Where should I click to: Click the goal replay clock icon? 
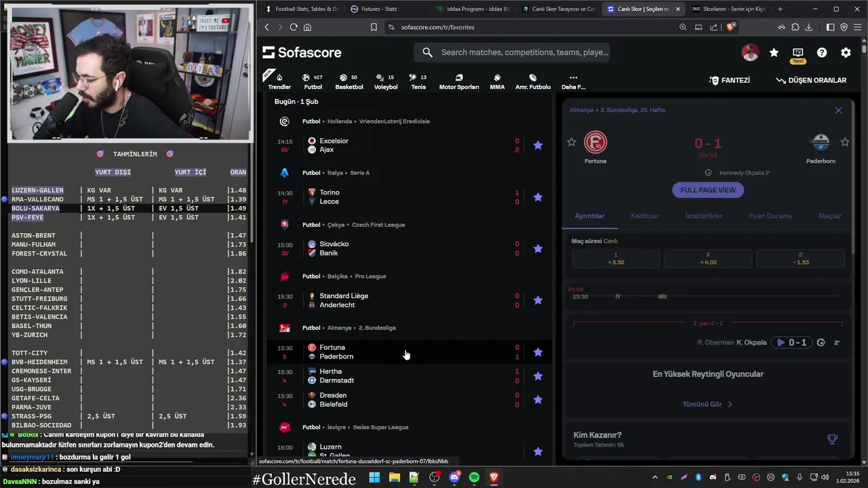[x=821, y=342]
